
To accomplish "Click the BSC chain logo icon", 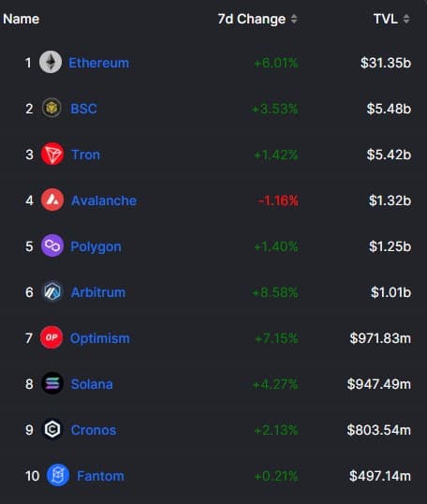I will 52,108.
